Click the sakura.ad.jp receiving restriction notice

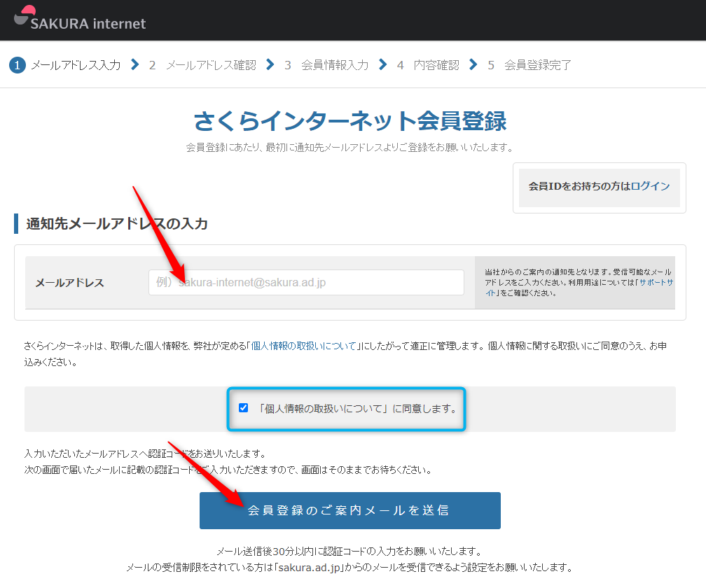(349, 567)
